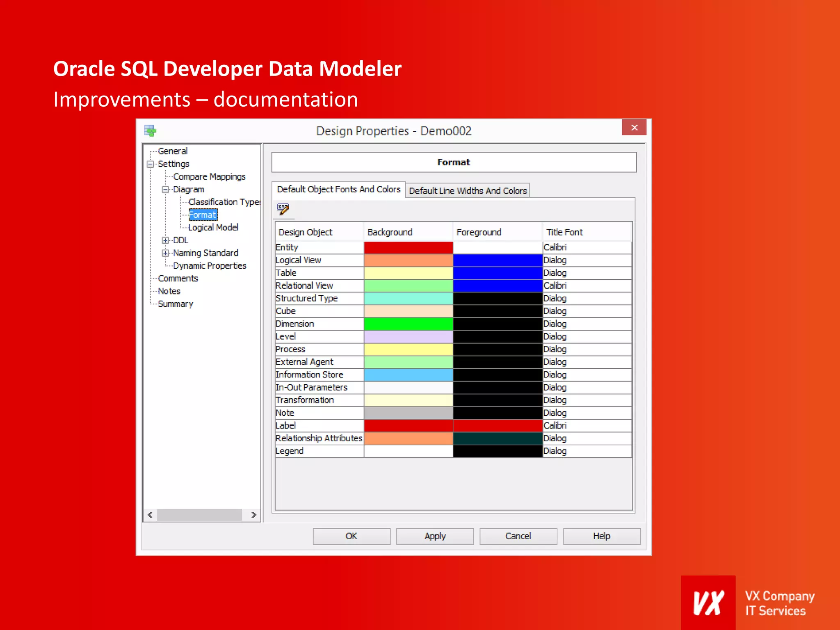840x630 pixels.
Task: Click Cube peach background swatch
Action: 409,311
